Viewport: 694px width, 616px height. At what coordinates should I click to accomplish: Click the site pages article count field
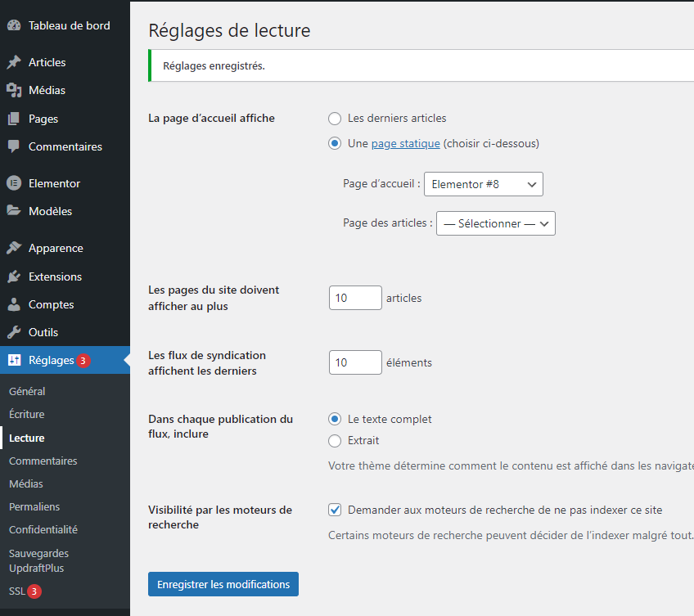355,298
